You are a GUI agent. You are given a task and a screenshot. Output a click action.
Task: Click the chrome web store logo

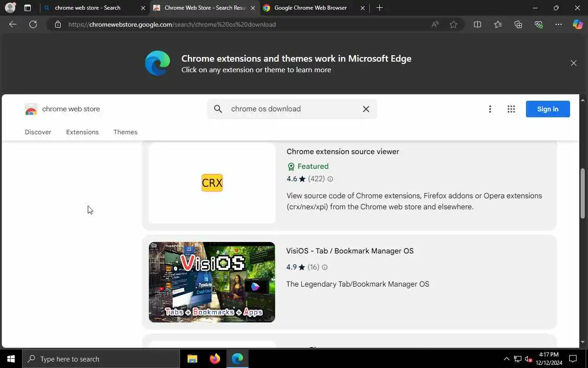tap(62, 109)
